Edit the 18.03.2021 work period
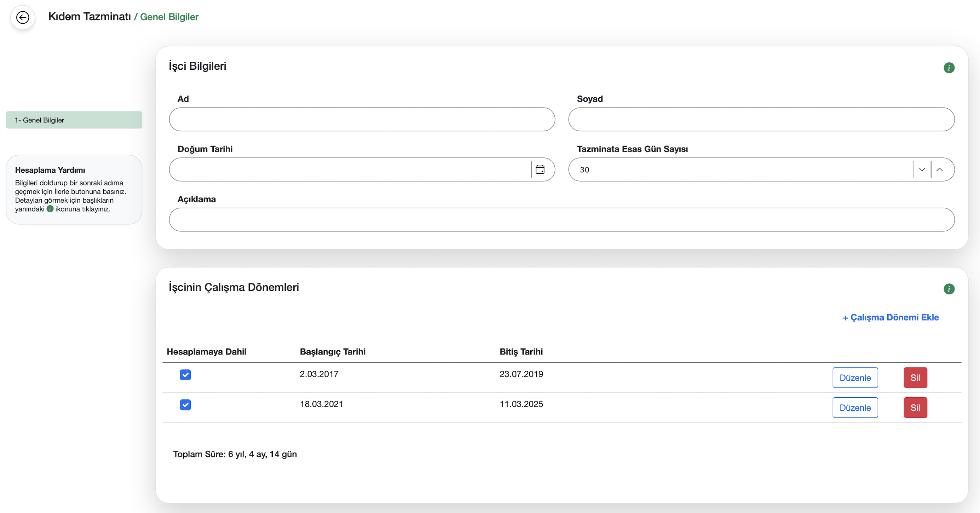Image resolution: width=980 pixels, height=513 pixels. point(855,408)
